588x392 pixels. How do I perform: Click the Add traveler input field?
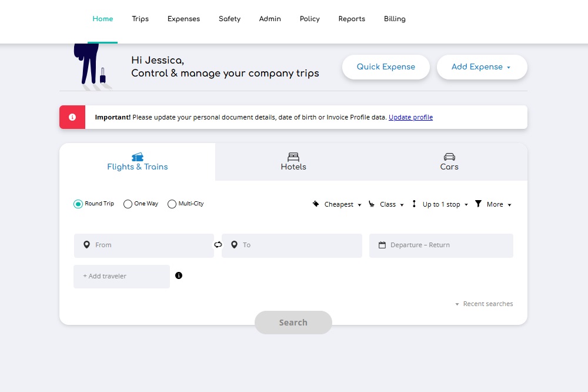coord(122,276)
